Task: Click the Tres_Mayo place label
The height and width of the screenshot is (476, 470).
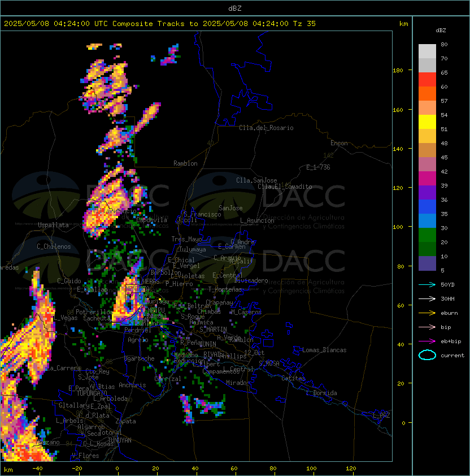Action: click(x=186, y=239)
